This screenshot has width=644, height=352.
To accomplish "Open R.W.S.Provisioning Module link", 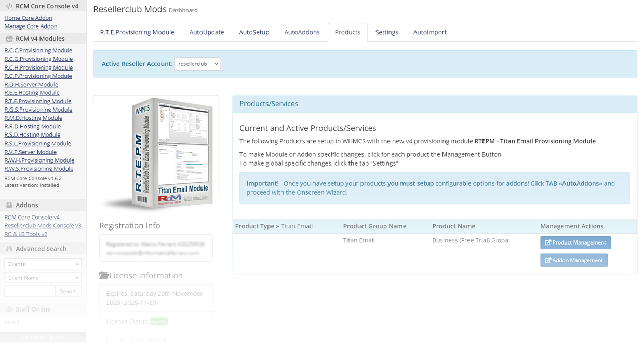I will pyautogui.click(x=39, y=168).
